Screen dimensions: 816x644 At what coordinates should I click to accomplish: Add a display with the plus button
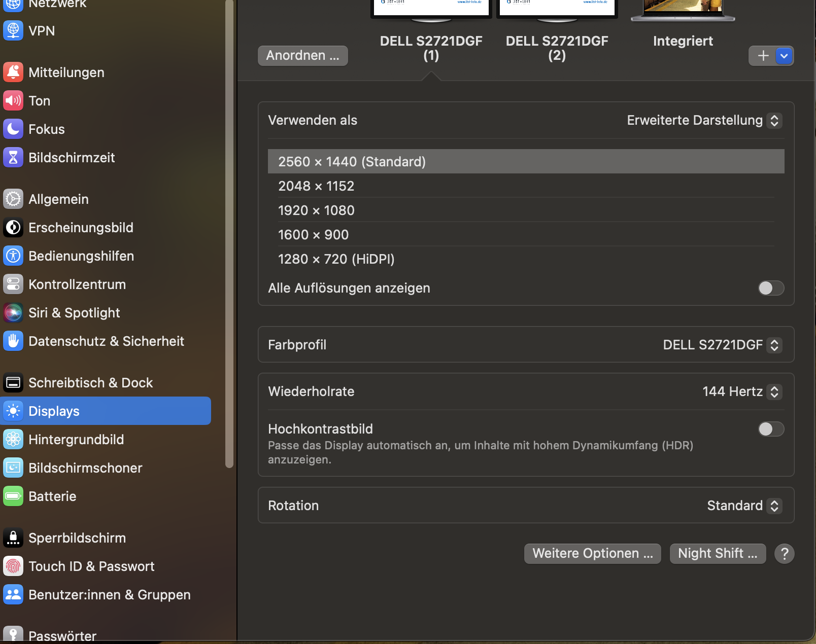click(763, 56)
